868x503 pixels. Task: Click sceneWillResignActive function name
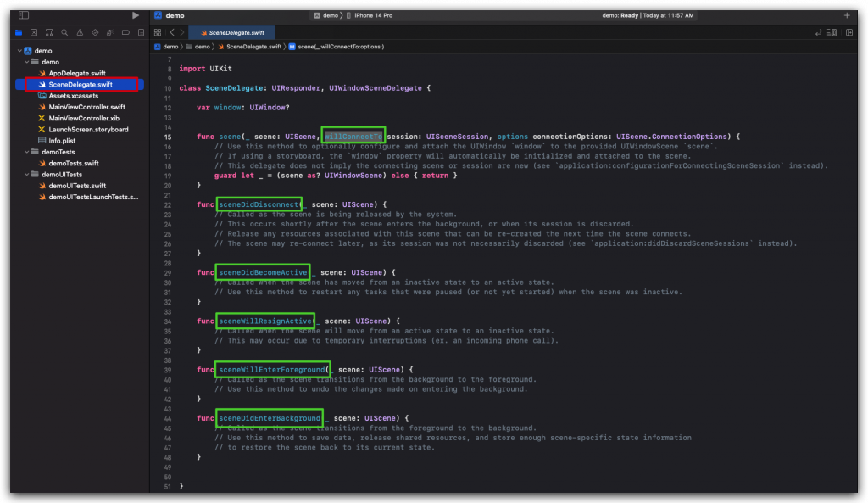(265, 321)
